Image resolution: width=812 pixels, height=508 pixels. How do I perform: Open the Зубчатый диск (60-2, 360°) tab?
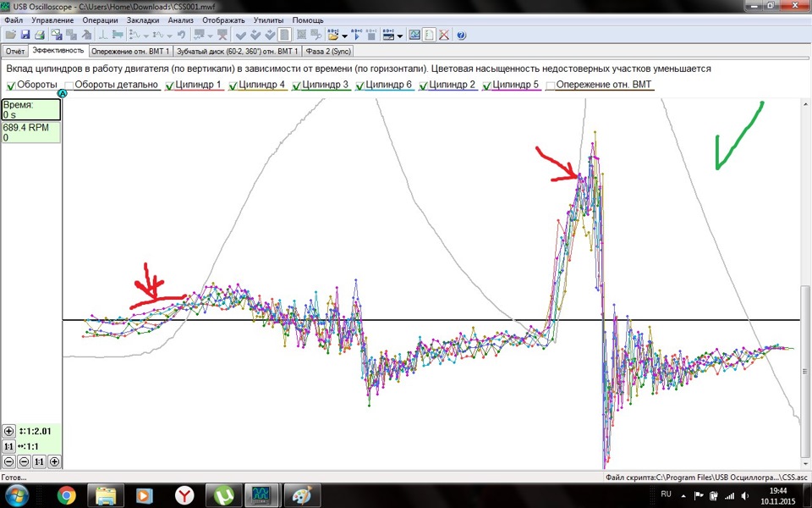pos(237,51)
